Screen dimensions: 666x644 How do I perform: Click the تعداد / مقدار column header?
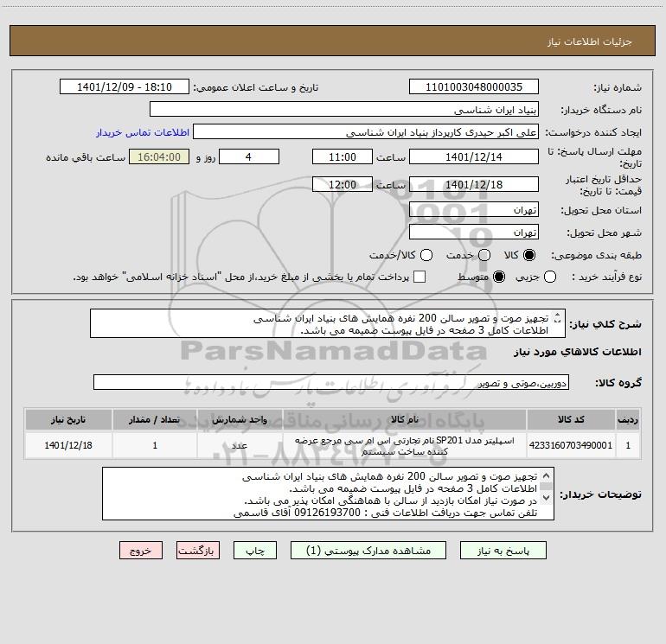155,419
